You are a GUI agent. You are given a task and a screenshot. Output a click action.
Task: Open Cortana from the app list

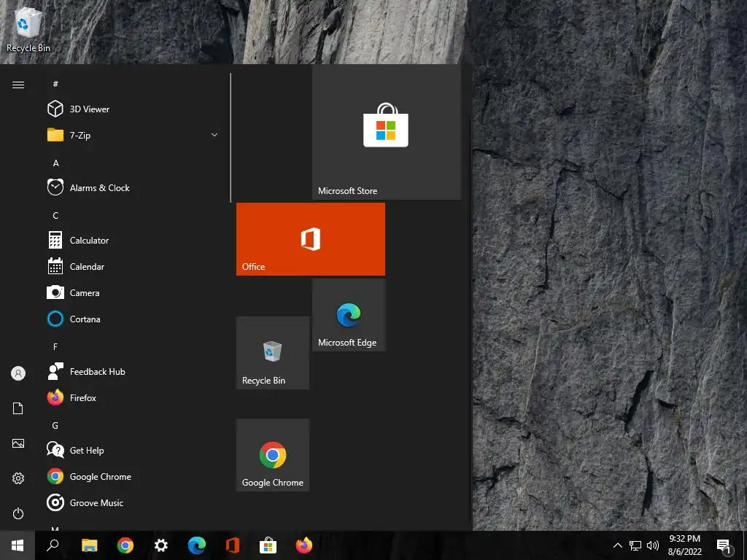(x=134, y=319)
